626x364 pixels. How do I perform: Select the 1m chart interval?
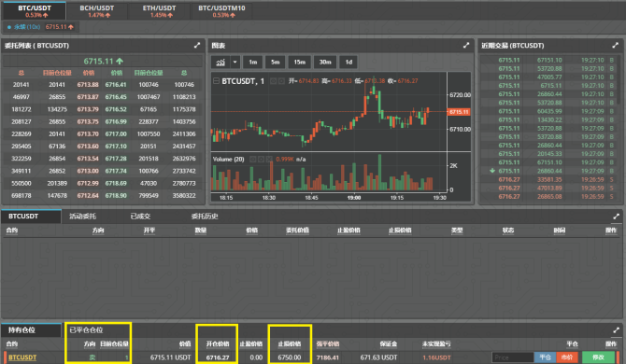(x=252, y=63)
